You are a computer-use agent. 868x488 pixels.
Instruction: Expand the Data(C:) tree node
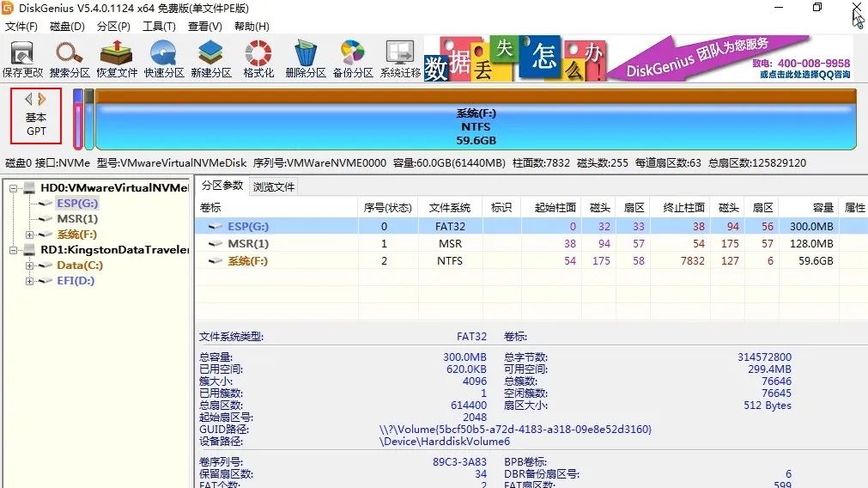(29, 265)
